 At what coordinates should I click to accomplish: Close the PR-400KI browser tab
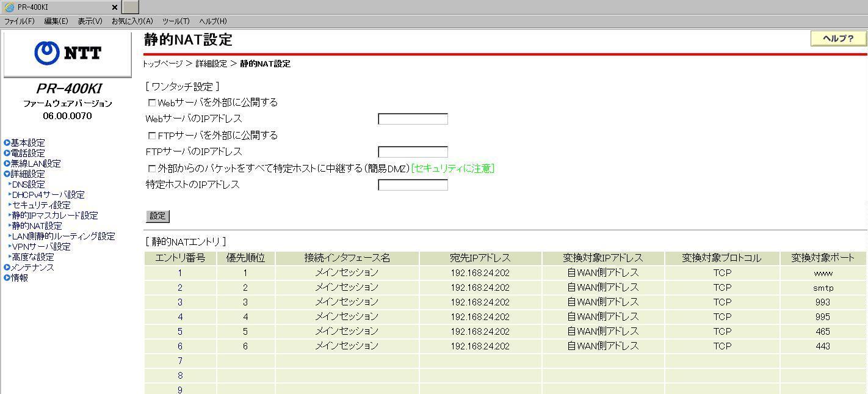click(115, 7)
